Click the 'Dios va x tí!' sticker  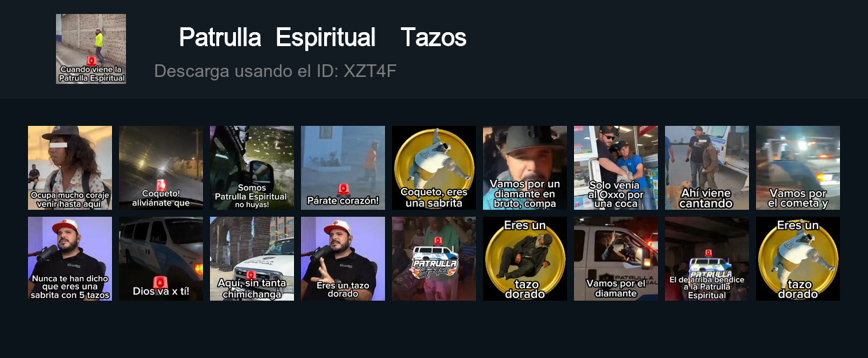tap(161, 259)
